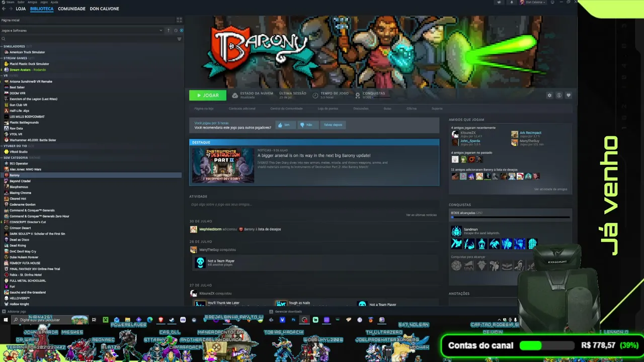Open the Instruments of Destruction news thumbnail
The image size is (644, 362).
[223, 165]
